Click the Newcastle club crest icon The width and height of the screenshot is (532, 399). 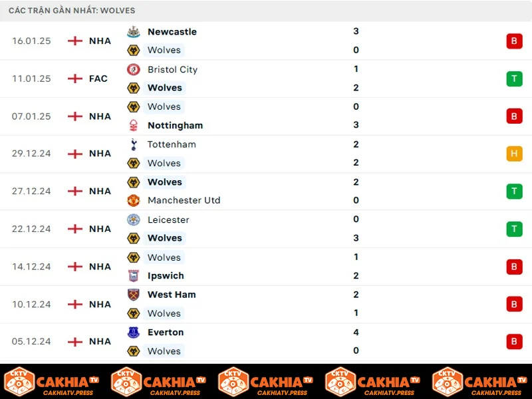click(x=134, y=31)
